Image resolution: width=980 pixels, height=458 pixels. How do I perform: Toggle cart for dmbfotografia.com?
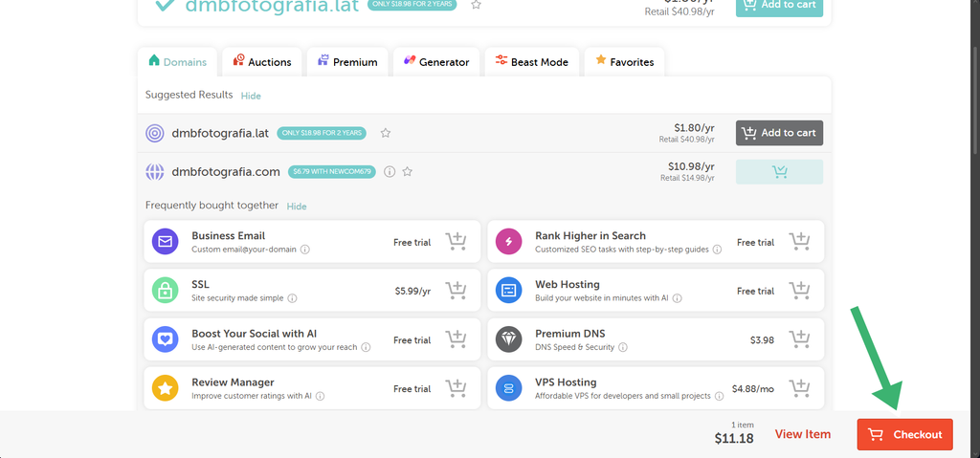(x=779, y=172)
